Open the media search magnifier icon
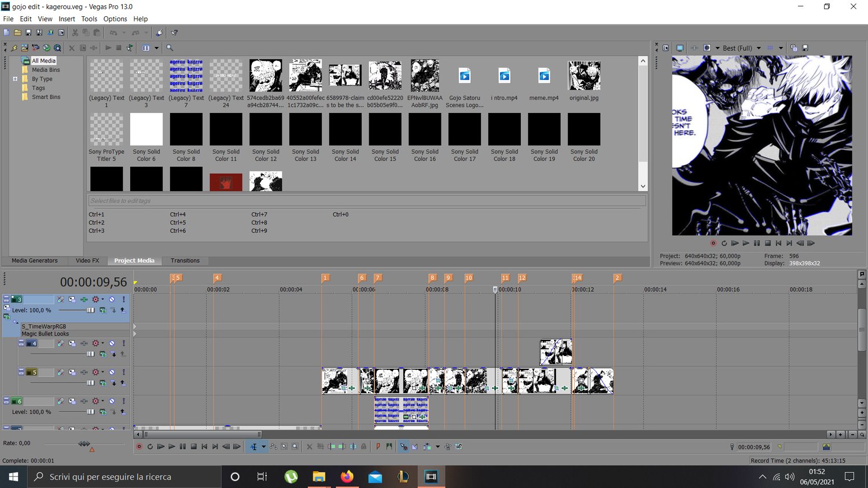The image size is (868, 488). [x=170, y=48]
